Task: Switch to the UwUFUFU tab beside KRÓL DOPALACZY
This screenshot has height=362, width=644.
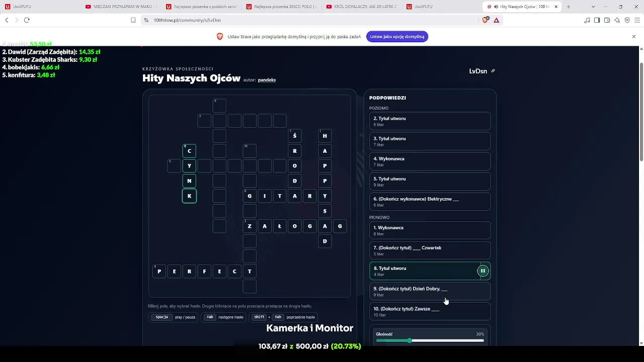Action: click(442, 7)
